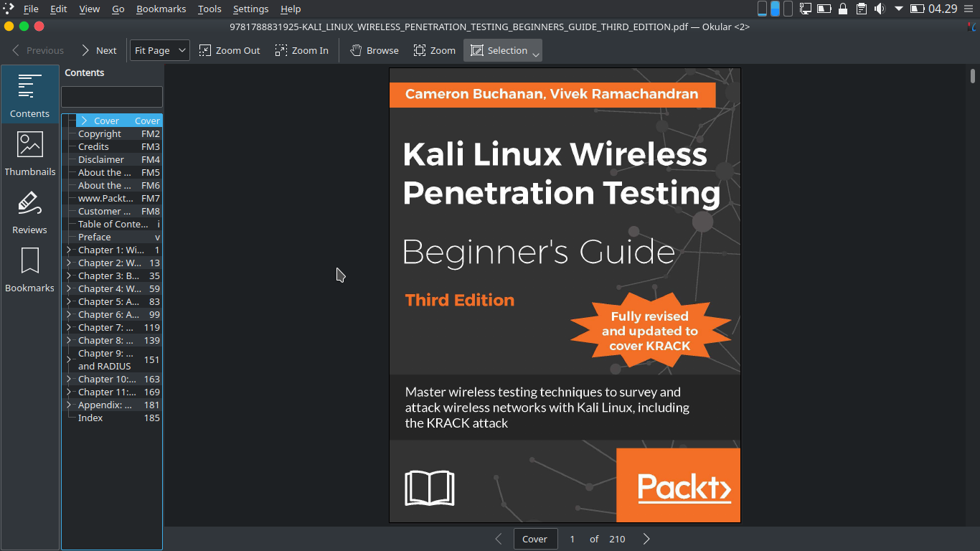
Task: Switch to the second virtual desktop in pager
Action: tap(775, 9)
